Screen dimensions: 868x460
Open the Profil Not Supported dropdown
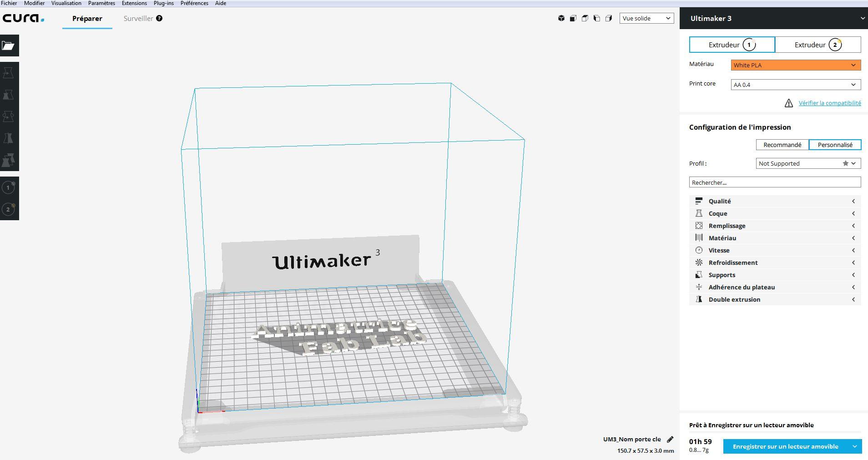pyautogui.click(x=808, y=163)
